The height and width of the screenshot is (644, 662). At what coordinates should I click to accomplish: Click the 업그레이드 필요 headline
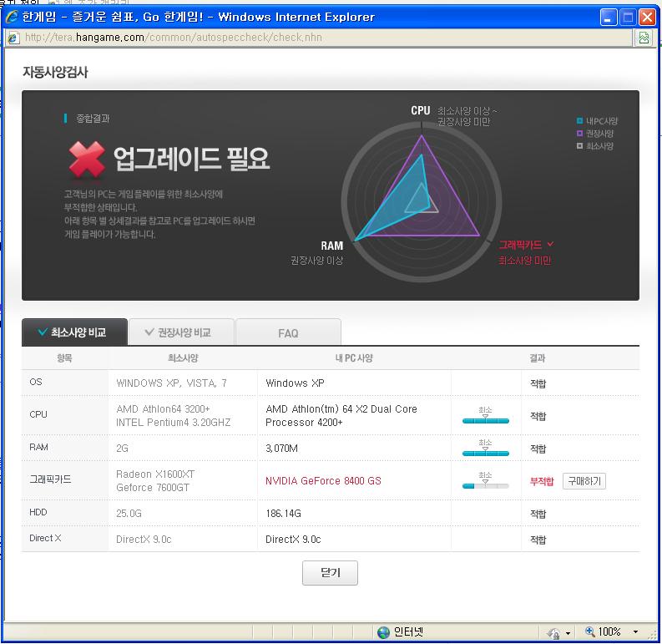pyautogui.click(x=192, y=160)
